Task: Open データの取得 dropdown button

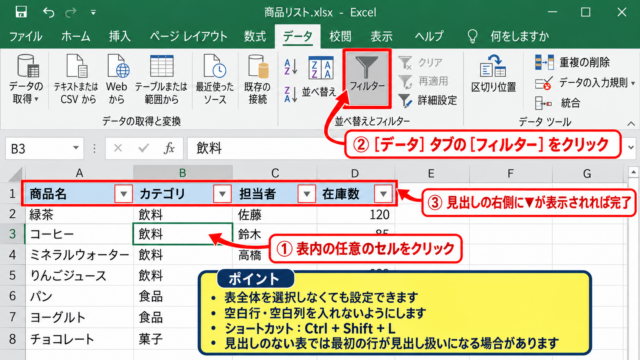Action: tap(26, 80)
